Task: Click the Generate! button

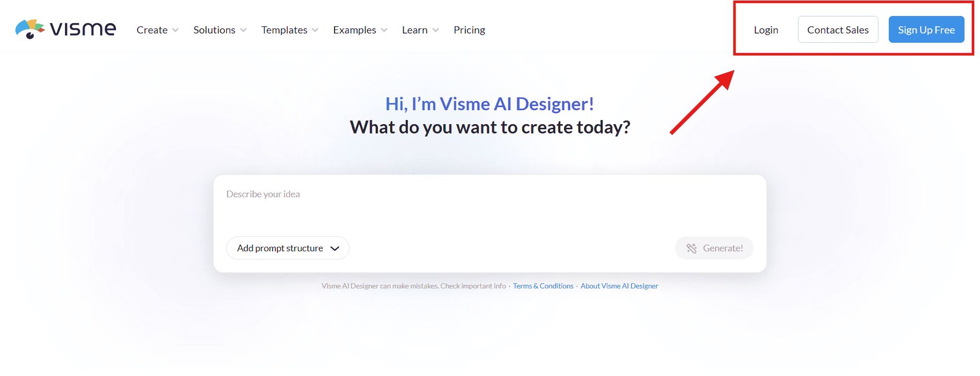Action: click(x=714, y=248)
